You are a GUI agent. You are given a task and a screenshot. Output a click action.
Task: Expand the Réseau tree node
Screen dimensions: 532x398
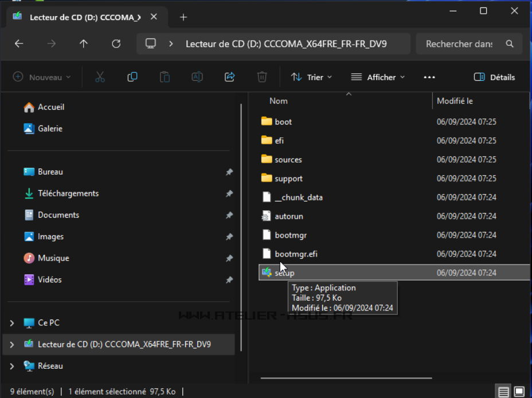click(x=12, y=367)
